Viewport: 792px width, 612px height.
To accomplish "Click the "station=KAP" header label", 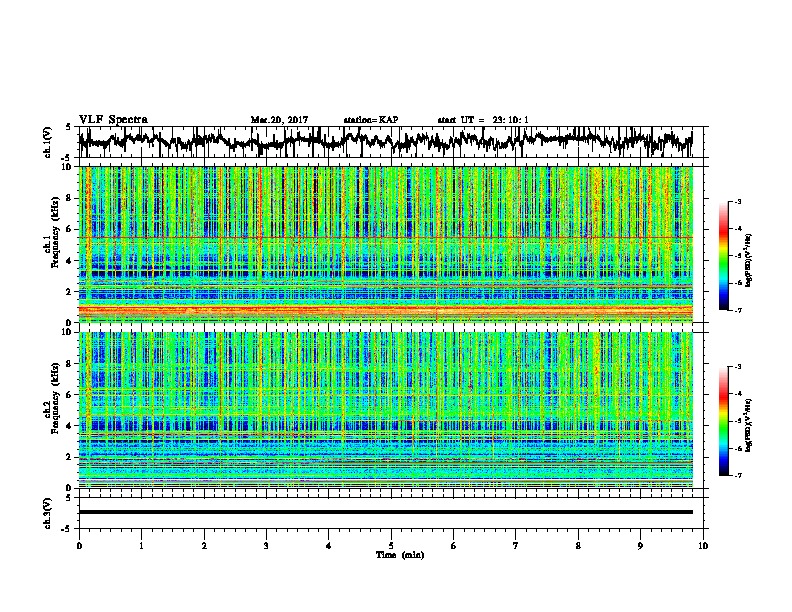I will pyautogui.click(x=371, y=120).
